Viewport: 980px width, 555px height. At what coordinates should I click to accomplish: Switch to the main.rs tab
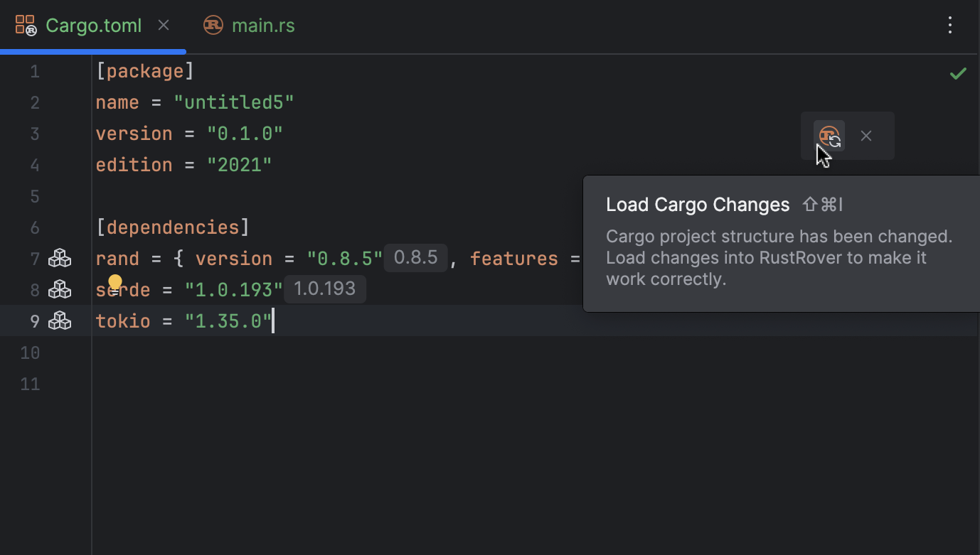pyautogui.click(x=262, y=26)
